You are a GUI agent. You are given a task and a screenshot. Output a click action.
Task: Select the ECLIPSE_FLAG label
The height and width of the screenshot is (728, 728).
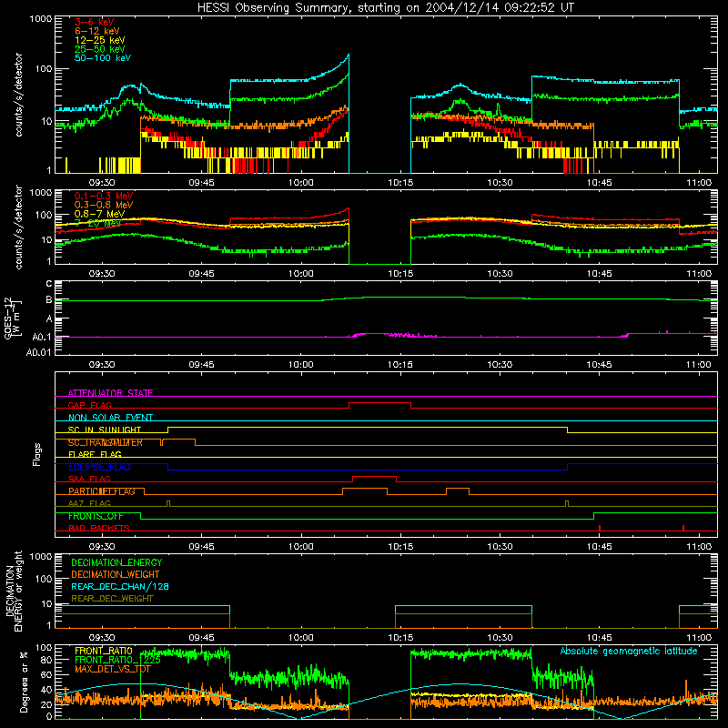99,467
